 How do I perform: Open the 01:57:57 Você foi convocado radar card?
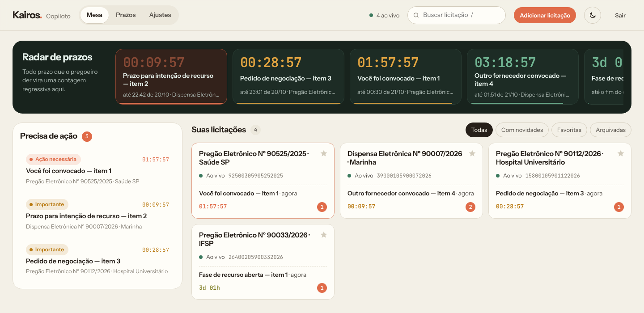tap(406, 76)
